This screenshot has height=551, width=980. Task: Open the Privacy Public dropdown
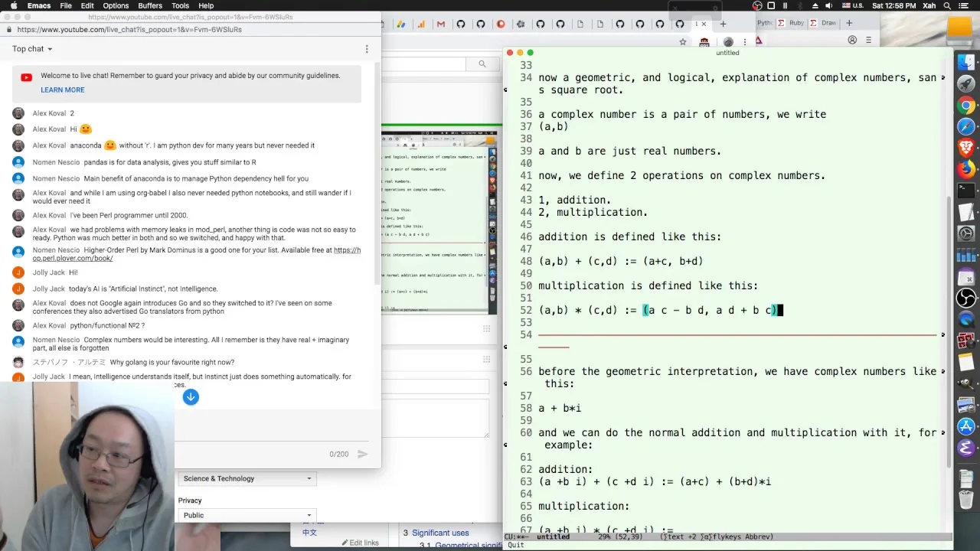(x=247, y=515)
